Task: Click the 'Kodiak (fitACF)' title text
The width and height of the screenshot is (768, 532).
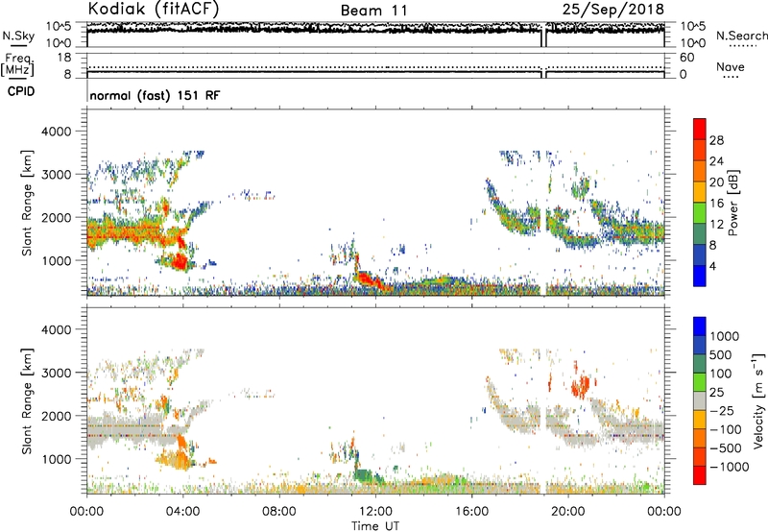Action: click(x=154, y=10)
